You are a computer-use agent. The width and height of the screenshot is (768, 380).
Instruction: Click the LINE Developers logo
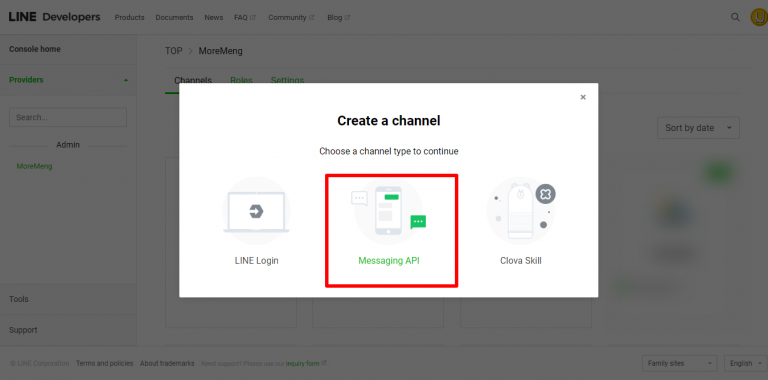coord(54,17)
